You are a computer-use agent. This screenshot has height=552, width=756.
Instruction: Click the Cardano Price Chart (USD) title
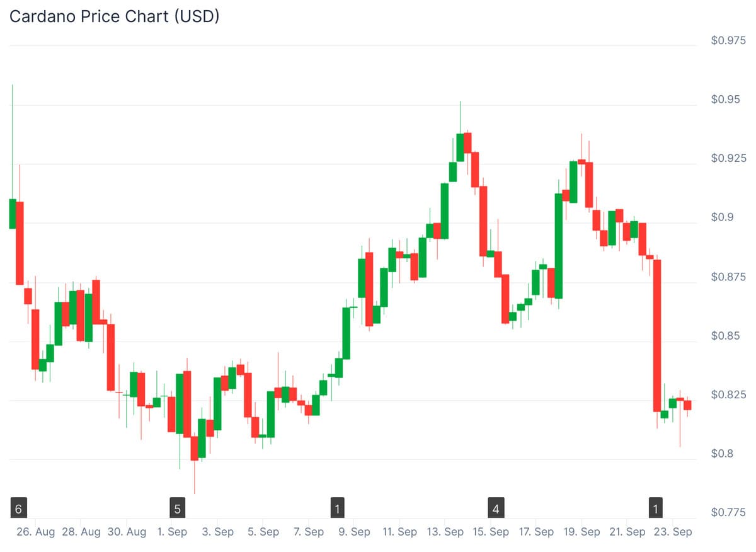(x=114, y=16)
